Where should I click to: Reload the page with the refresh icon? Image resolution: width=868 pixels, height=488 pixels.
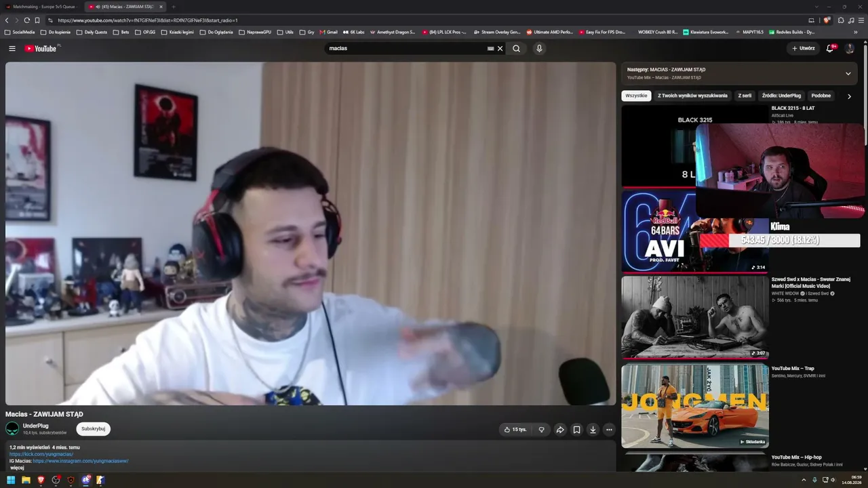(x=27, y=20)
